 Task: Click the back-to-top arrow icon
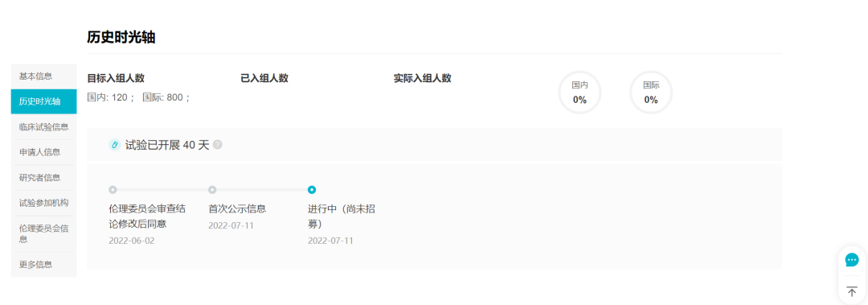[852, 291]
